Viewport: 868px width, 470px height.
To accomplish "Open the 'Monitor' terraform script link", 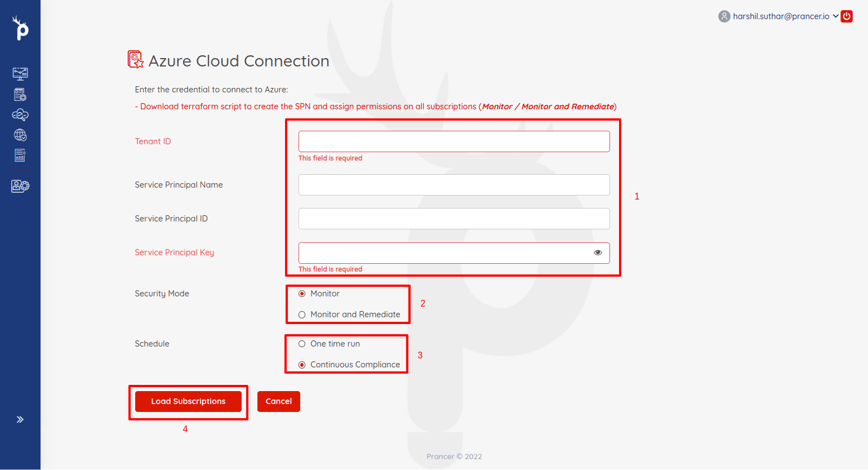I will pos(497,107).
